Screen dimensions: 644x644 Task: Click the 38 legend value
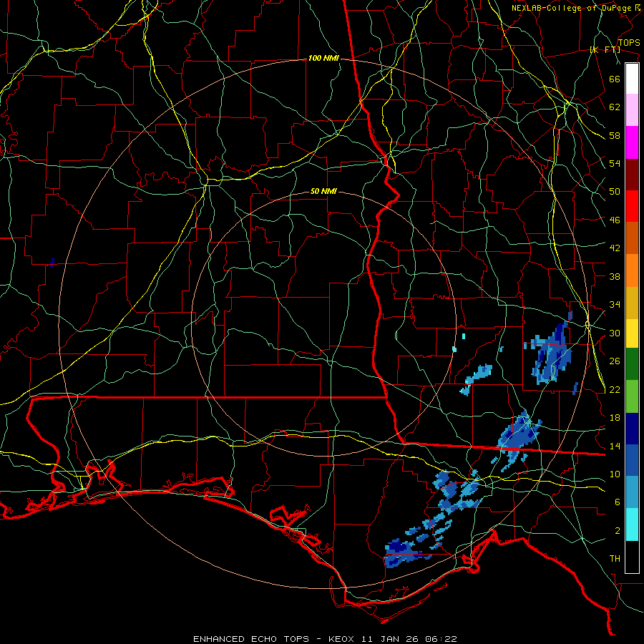615,276
